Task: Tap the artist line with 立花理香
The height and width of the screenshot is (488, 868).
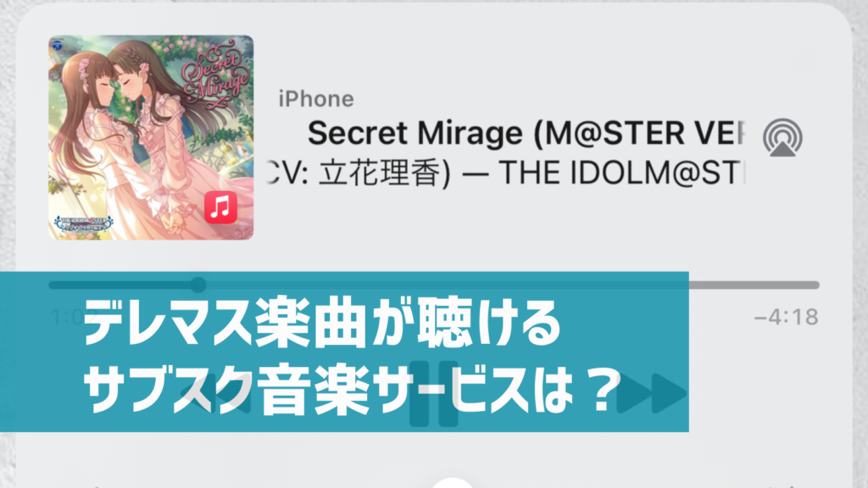Action: point(507,173)
